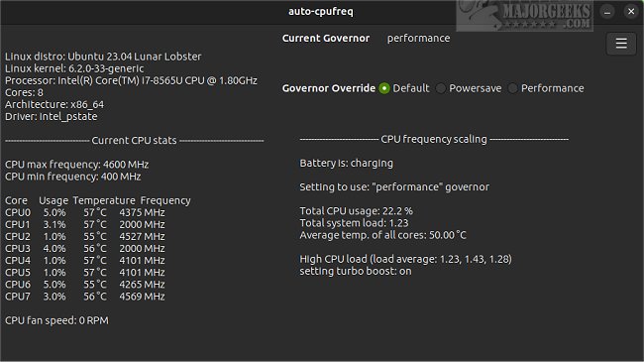Click the CPU frequency scaling header
The height and width of the screenshot is (362, 644).
434,140
